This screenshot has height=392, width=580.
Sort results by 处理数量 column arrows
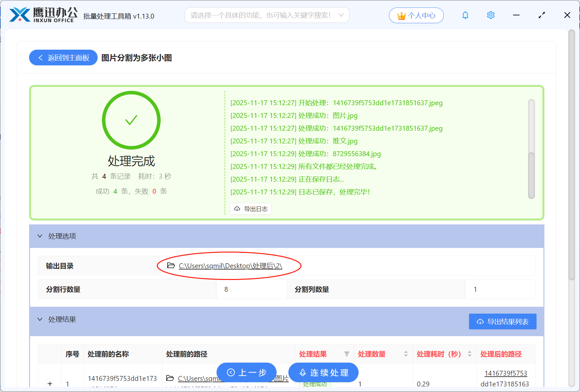click(406, 354)
